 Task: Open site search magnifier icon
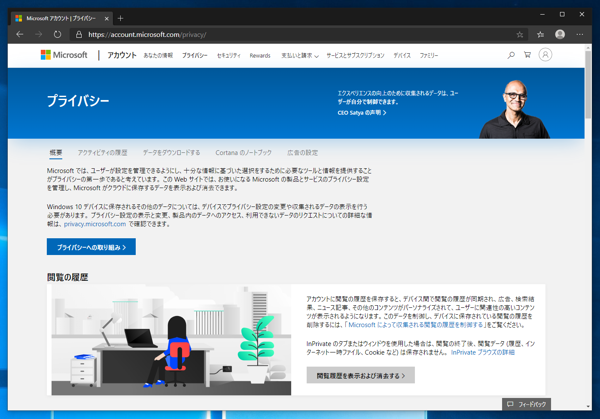[511, 55]
